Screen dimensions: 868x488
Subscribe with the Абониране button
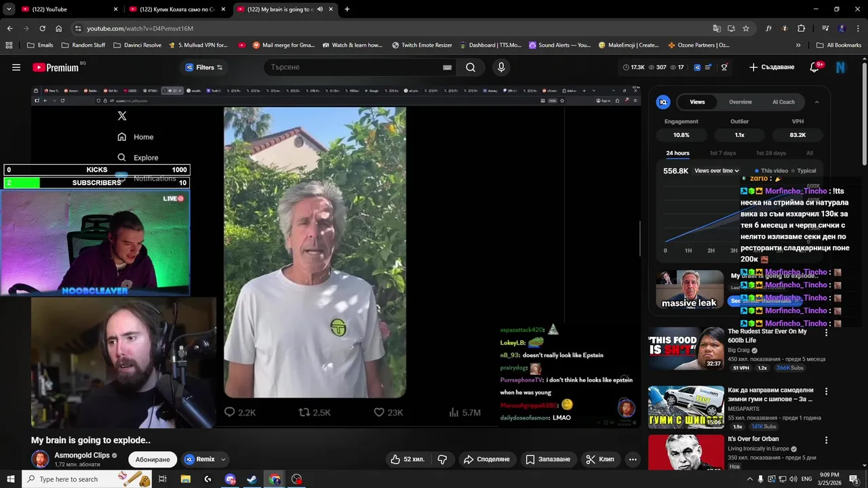click(153, 460)
